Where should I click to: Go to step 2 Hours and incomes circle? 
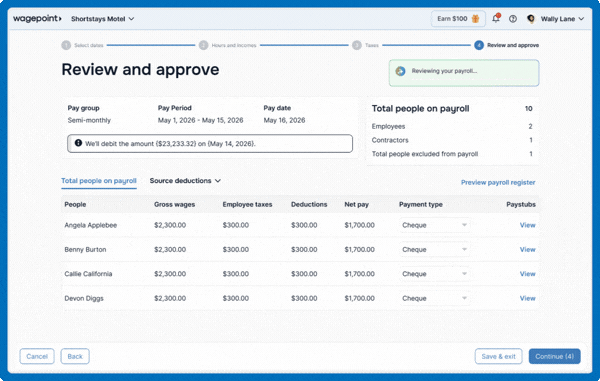(x=204, y=45)
